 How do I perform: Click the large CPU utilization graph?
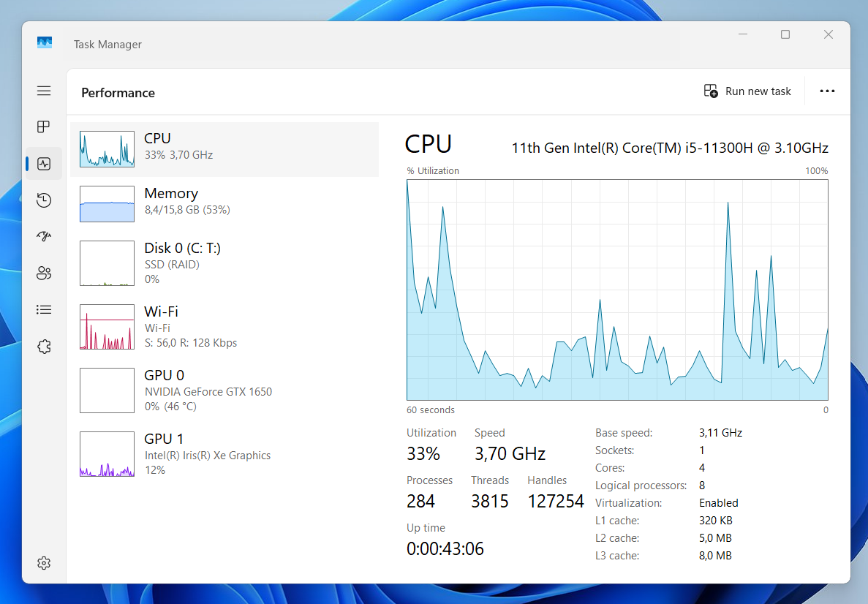click(617, 290)
